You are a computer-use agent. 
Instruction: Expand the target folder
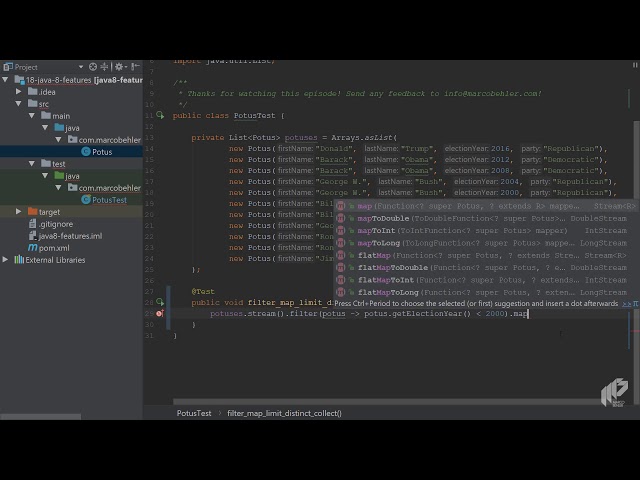pos(18,211)
